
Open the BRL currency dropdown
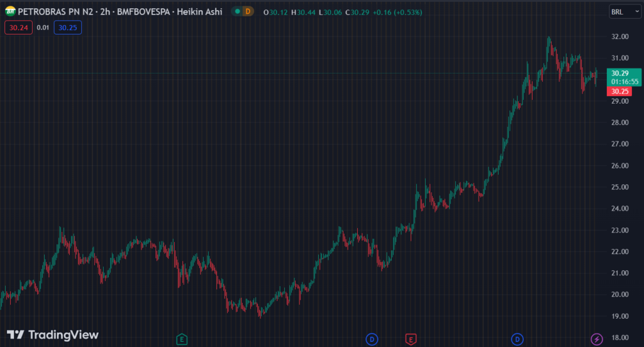pos(625,12)
